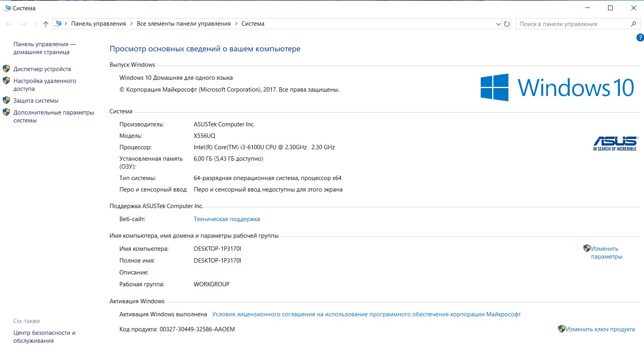Screen dimensions: 644x353
Task: Click Система breadcrumb in address bar
Action: tap(253, 24)
